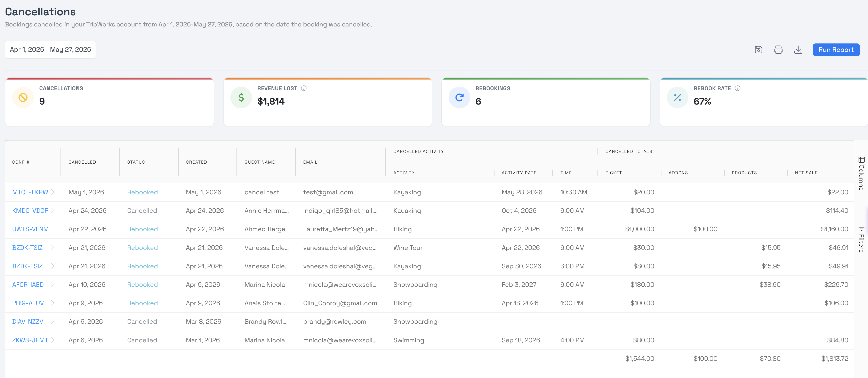Sort by the Conf # column header
The width and height of the screenshot is (868, 378).
point(21,162)
